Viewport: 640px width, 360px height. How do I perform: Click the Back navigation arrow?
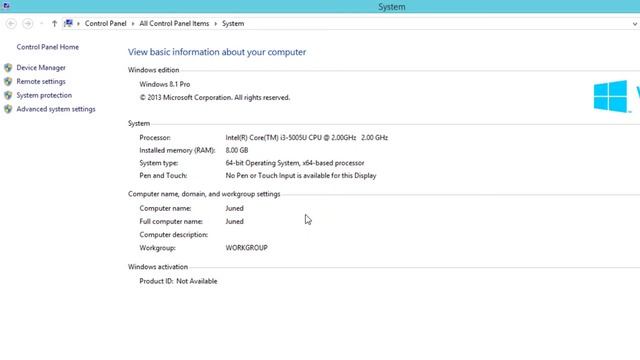point(11,24)
